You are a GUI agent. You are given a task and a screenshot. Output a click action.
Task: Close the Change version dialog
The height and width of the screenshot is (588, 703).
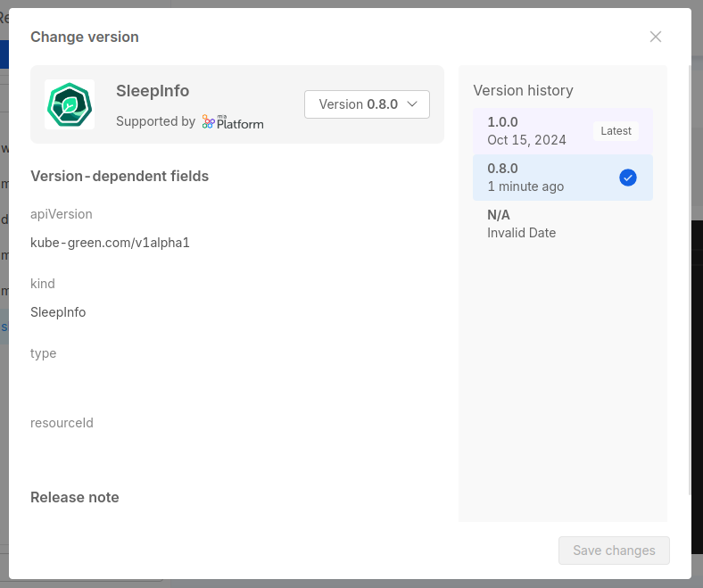(656, 37)
